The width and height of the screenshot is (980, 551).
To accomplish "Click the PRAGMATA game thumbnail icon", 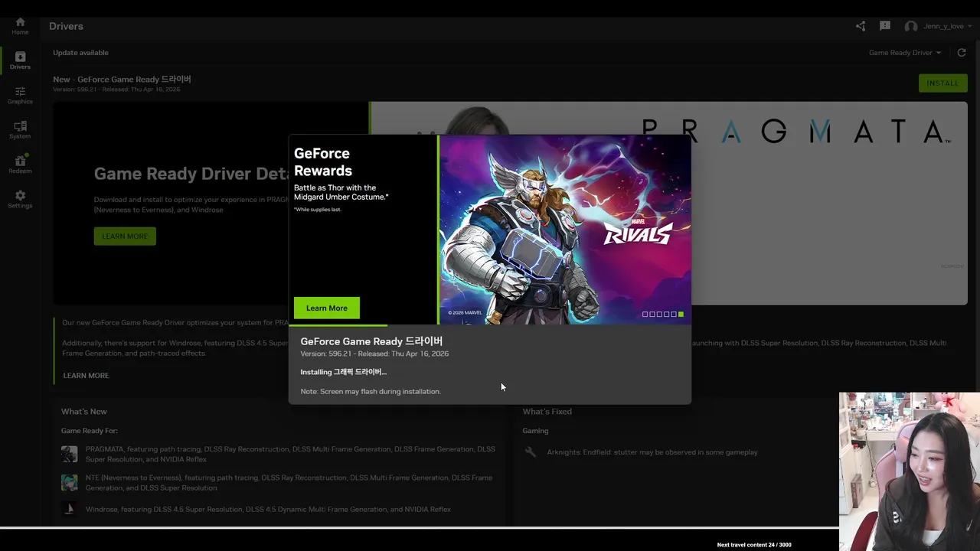I will [x=70, y=455].
